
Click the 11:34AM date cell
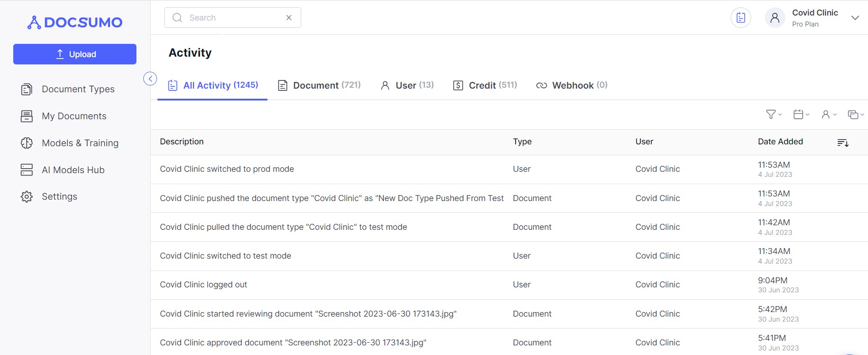pos(775,256)
